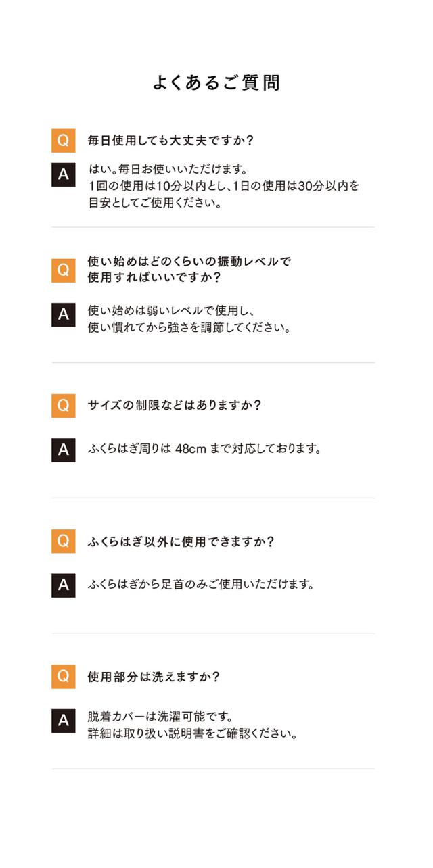This screenshot has width=433, height=868.
Task: Click the black A icon beside はい。毎日お使いいただけます
Action: point(63,174)
